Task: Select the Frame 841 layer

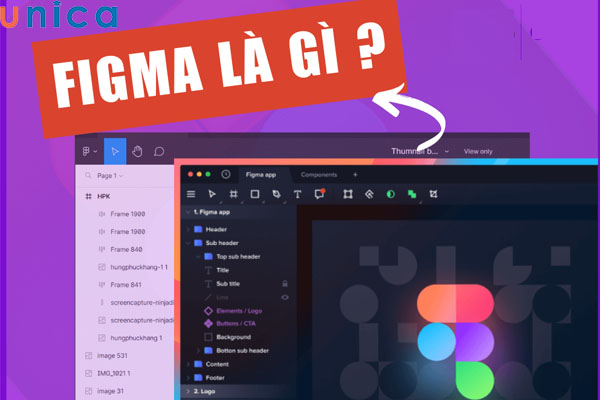Action: pyautogui.click(x=125, y=285)
